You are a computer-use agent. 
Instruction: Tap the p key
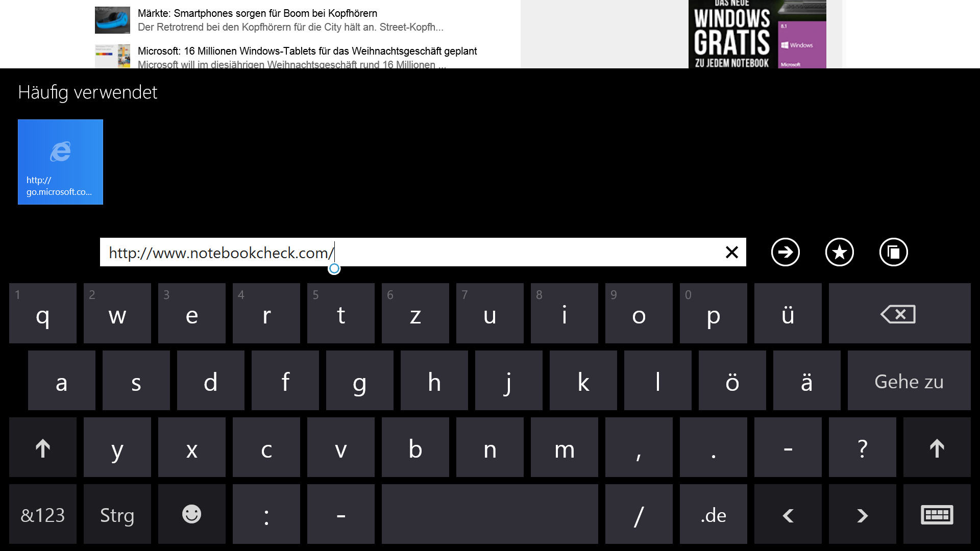click(x=714, y=313)
